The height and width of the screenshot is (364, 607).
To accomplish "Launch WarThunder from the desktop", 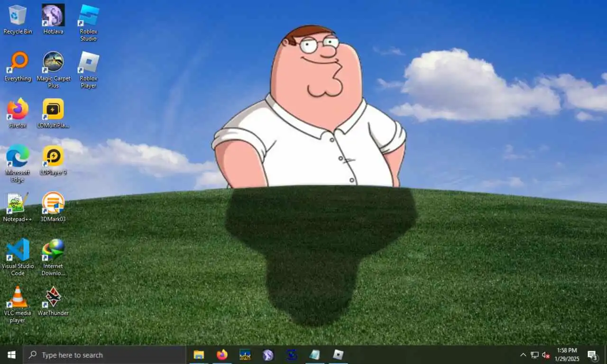I will click(53, 301).
